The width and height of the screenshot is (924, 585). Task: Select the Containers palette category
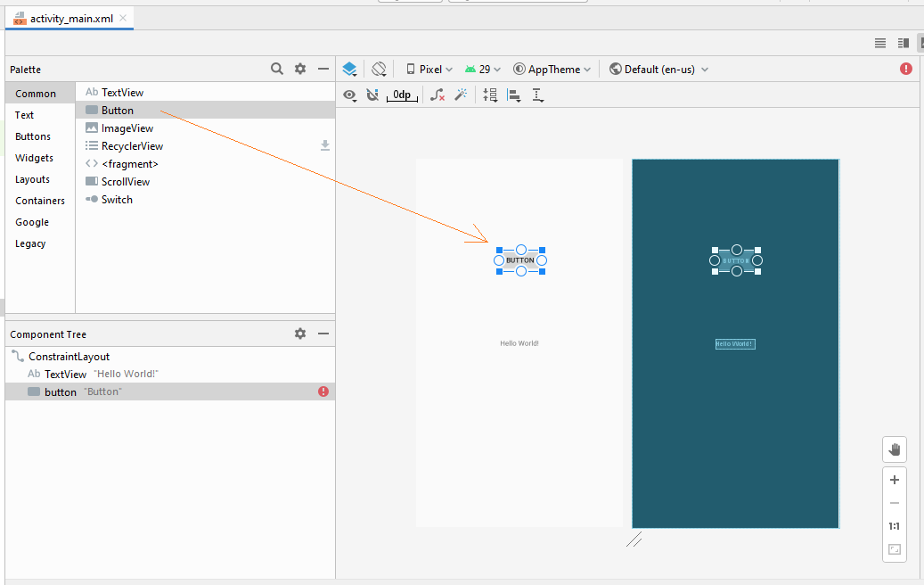click(x=40, y=201)
